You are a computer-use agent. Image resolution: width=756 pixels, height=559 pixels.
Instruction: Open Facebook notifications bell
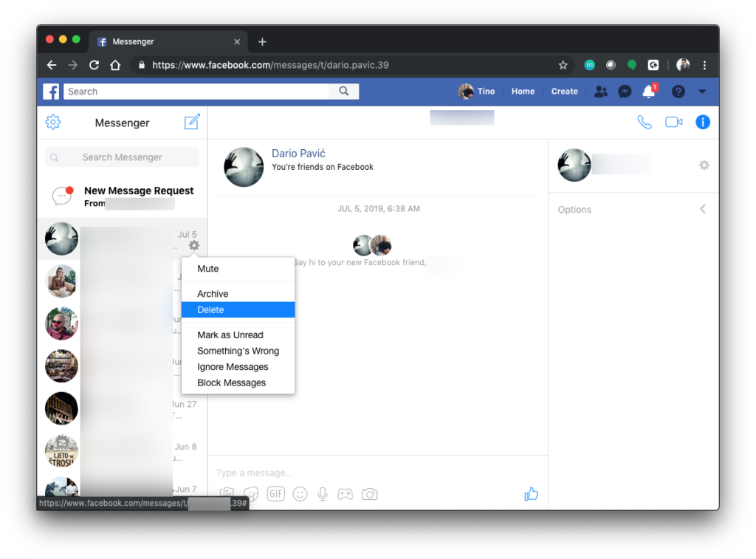pos(648,92)
